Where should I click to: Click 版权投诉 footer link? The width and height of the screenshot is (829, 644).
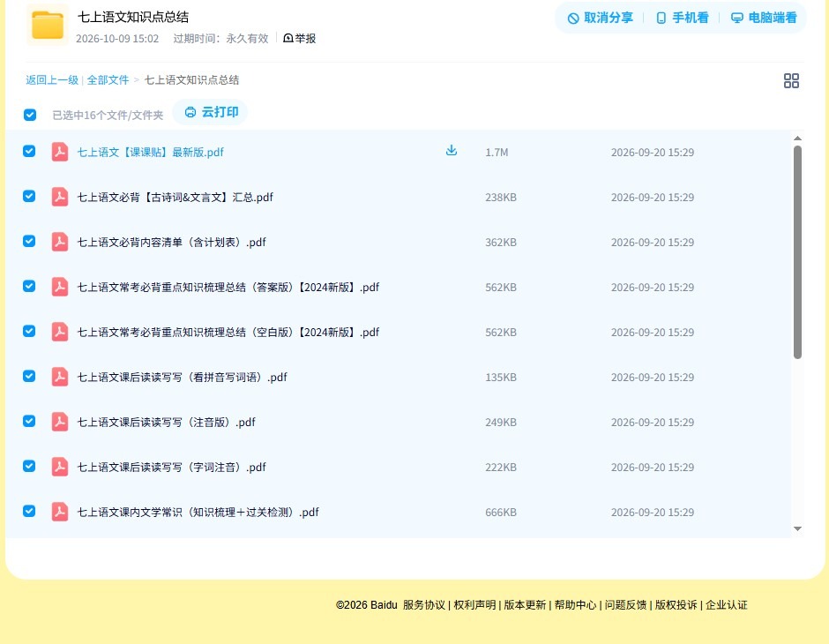(676, 605)
